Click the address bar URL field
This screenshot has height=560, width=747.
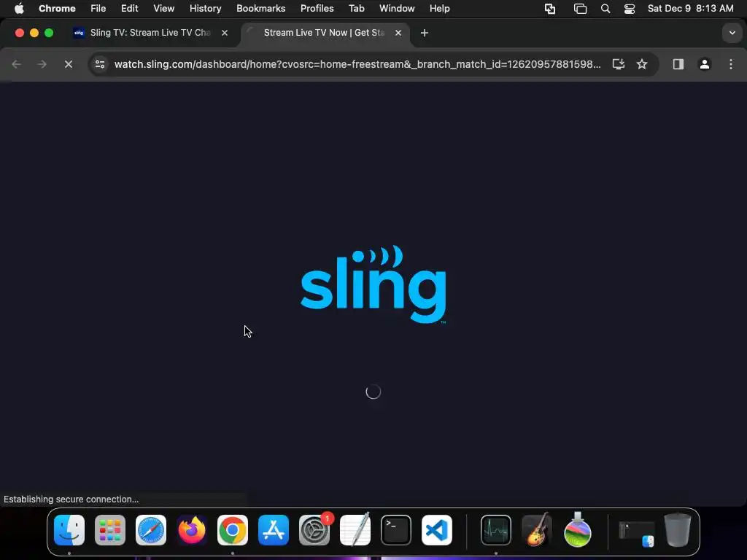pyautogui.click(x=357, y=64)
